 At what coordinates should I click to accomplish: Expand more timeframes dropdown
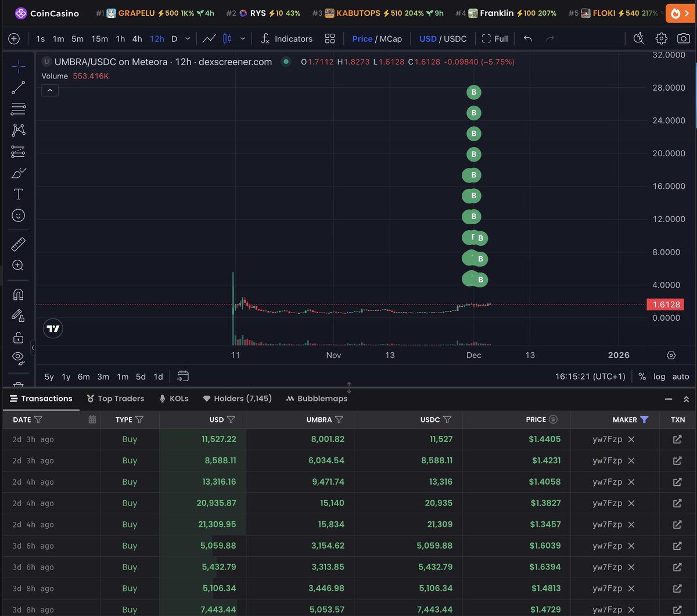[x=188, y=39]
